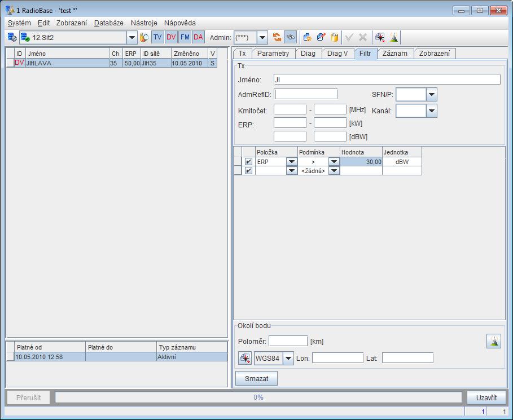Click the Hodnota cell 30,00
Screen dimensions: 513x420
coord(361,161)
